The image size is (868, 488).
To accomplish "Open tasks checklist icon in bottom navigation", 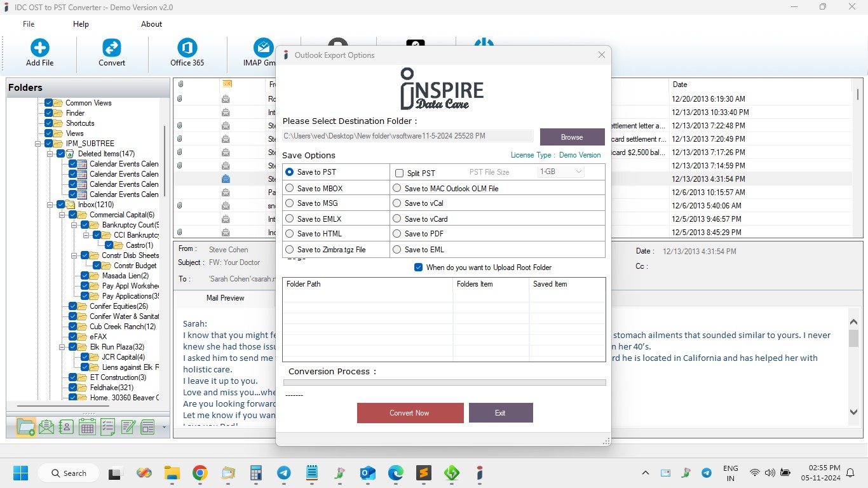I will coord(108,427).
